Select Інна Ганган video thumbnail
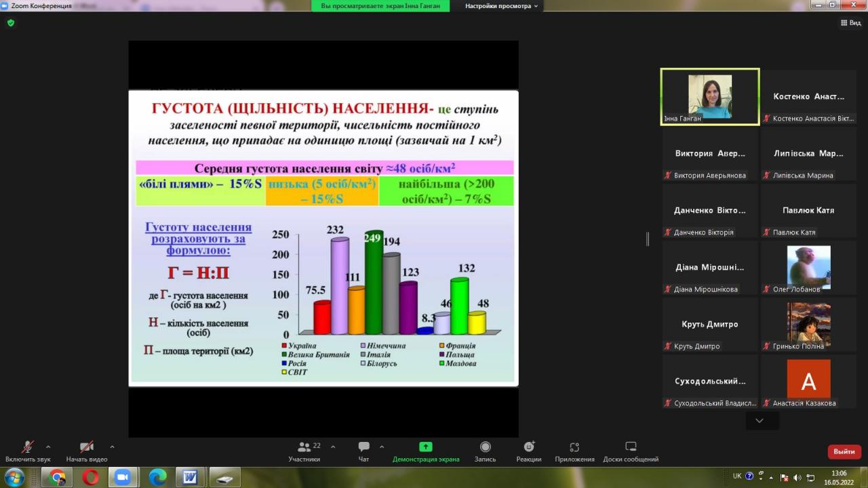 click(x=710, y=97)
